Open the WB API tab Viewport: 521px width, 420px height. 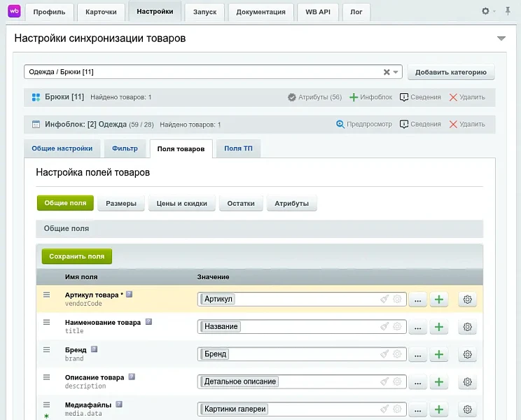coord(318,12)
